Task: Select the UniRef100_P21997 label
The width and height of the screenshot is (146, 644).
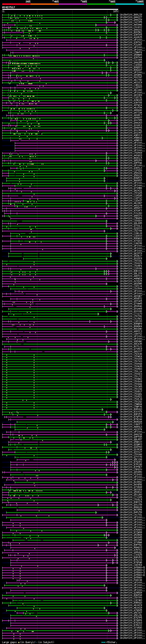Action: point(131,45)
